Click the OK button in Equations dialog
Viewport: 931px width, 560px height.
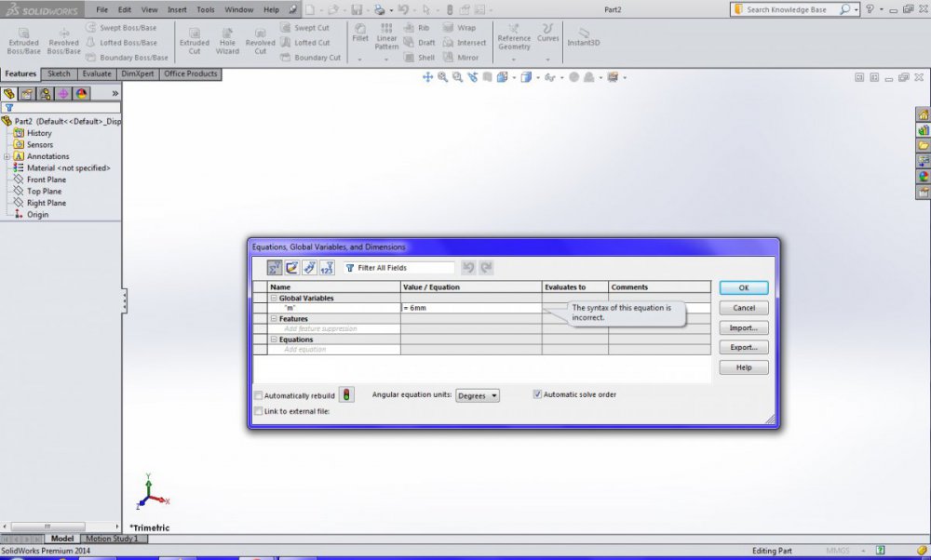(x=743, y=288)
